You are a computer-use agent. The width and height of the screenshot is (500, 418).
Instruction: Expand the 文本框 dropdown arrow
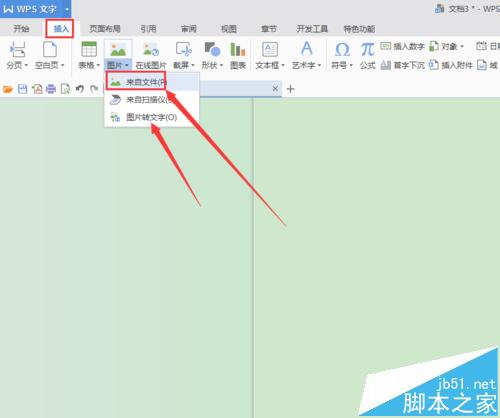click(283, 65)
